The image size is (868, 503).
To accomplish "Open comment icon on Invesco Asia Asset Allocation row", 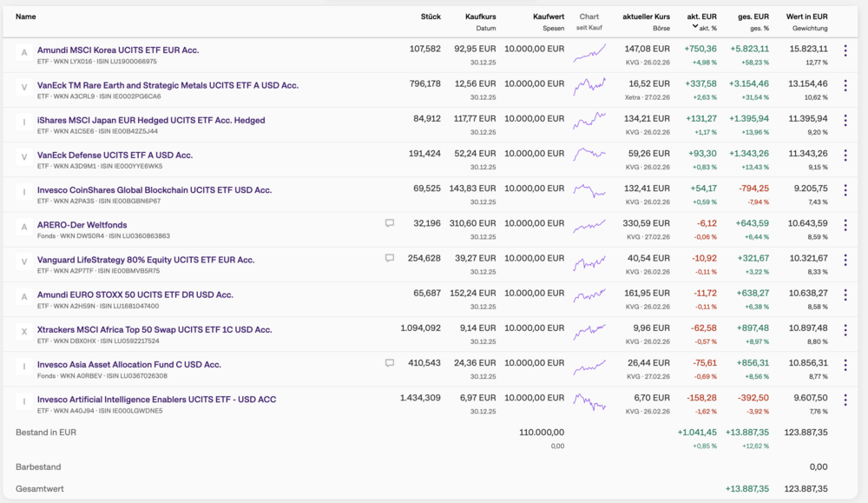I will point(390,363).
